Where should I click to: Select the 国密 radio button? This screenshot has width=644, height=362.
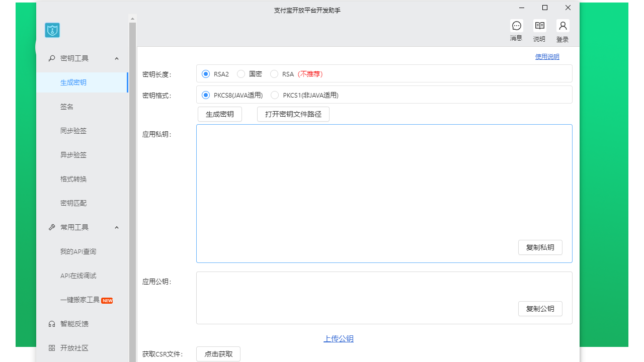[x=241, y=74]
